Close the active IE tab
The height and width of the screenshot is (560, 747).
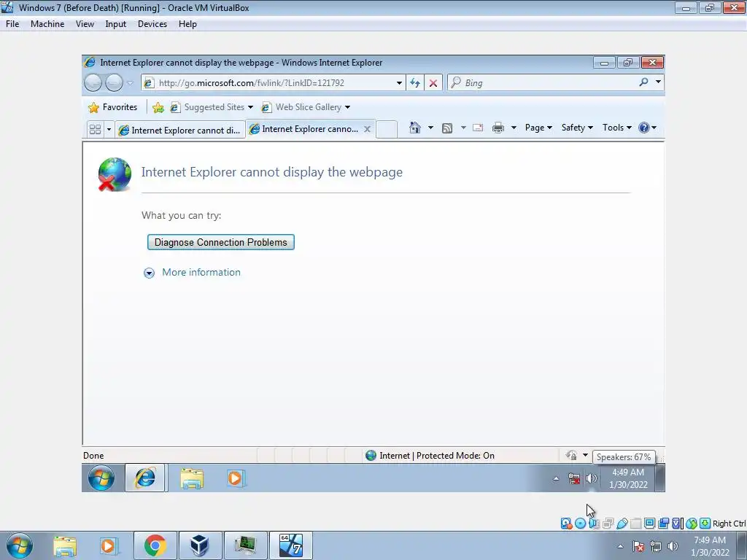(x=367, y=129)
